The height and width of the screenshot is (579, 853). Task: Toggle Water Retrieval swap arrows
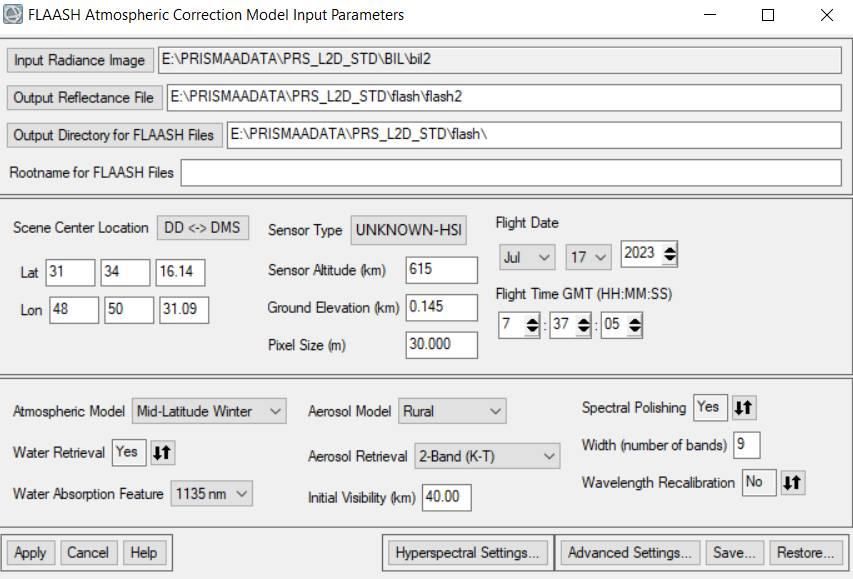pyautogui.click(x=163, y=452)
